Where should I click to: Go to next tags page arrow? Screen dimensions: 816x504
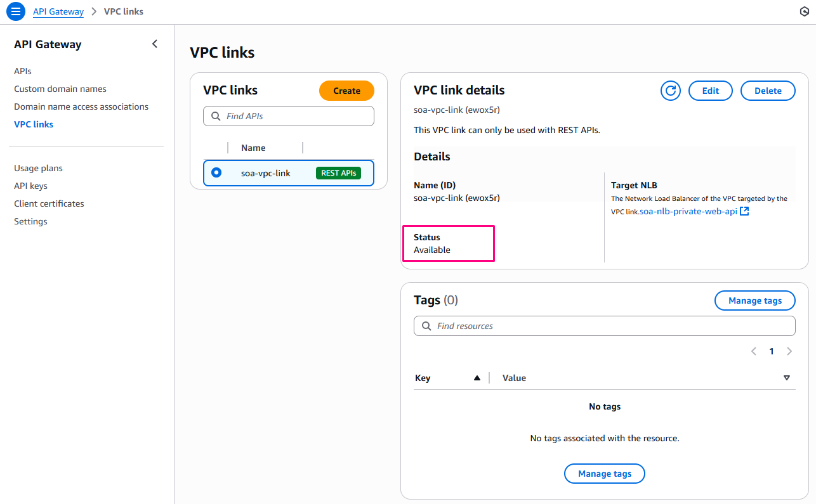789,351
